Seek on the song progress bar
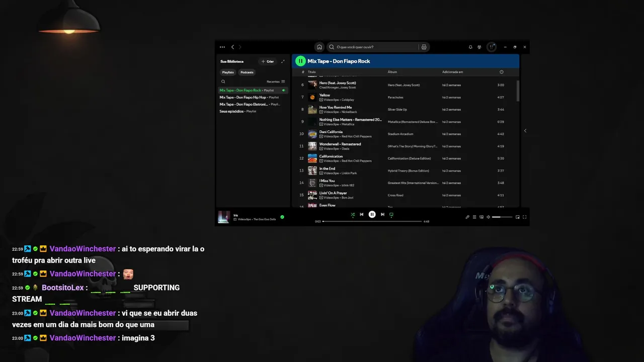The image size is (644, 362). click(372, 221)
